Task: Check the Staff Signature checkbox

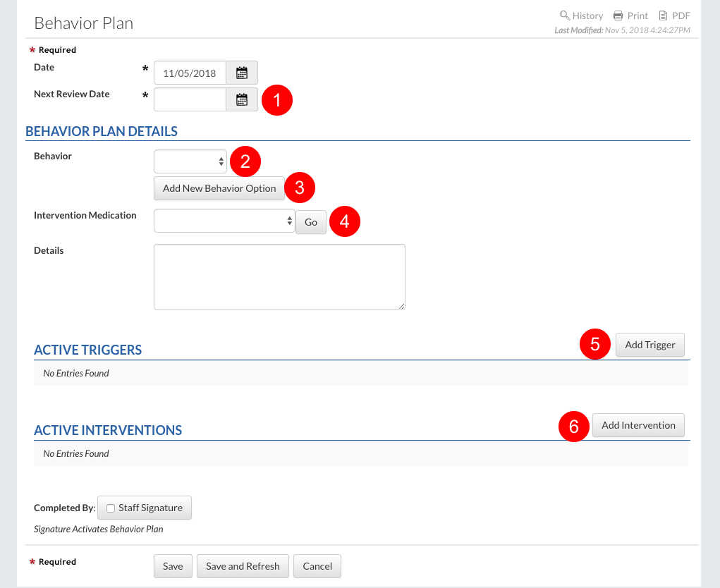Action: pyautogui.click(x=111, y=508)
